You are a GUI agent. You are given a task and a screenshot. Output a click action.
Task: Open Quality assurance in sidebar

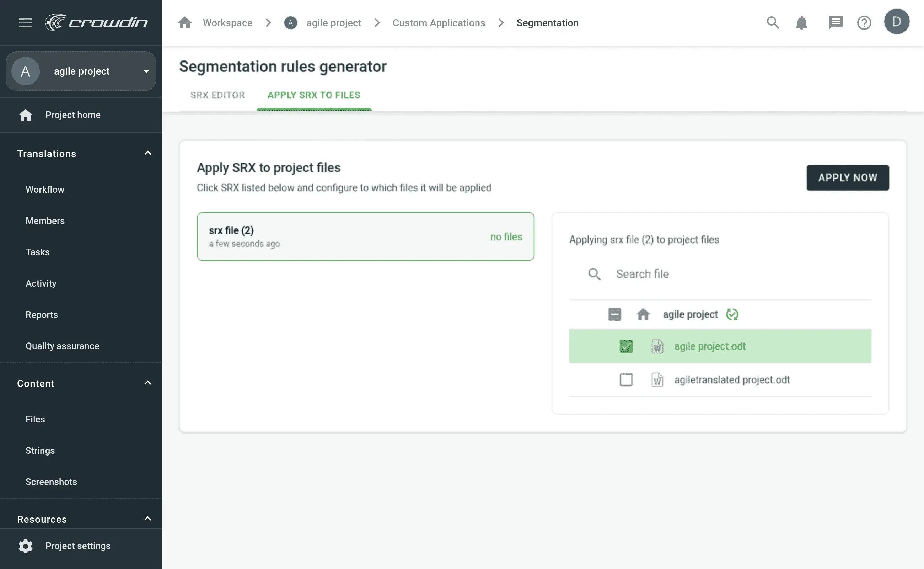63,346
